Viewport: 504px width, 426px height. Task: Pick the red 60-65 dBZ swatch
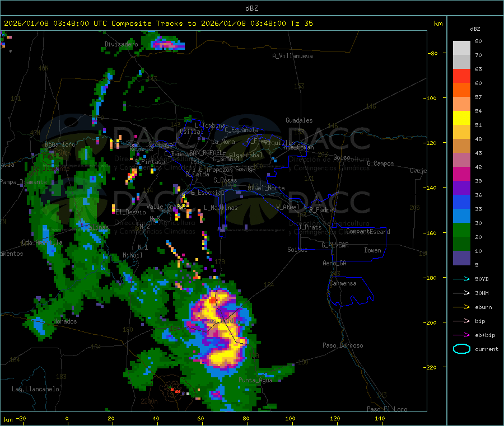pos(461,76)
